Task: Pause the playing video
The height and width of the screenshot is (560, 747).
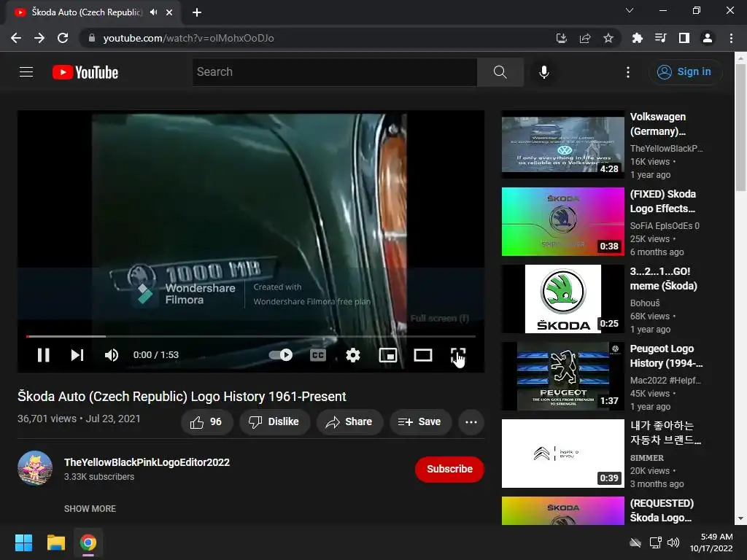Action: click(x=43, y=355)
